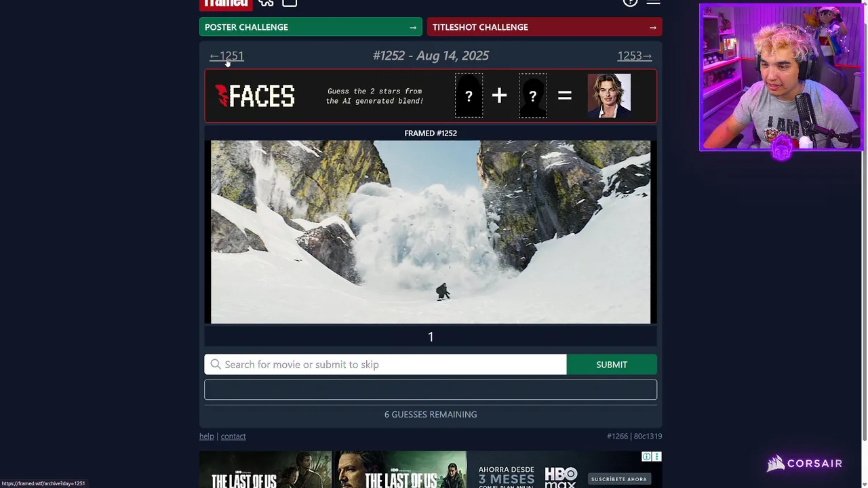
Task: Click the first unknown star silhouette
Action: (x=469, y=96)
